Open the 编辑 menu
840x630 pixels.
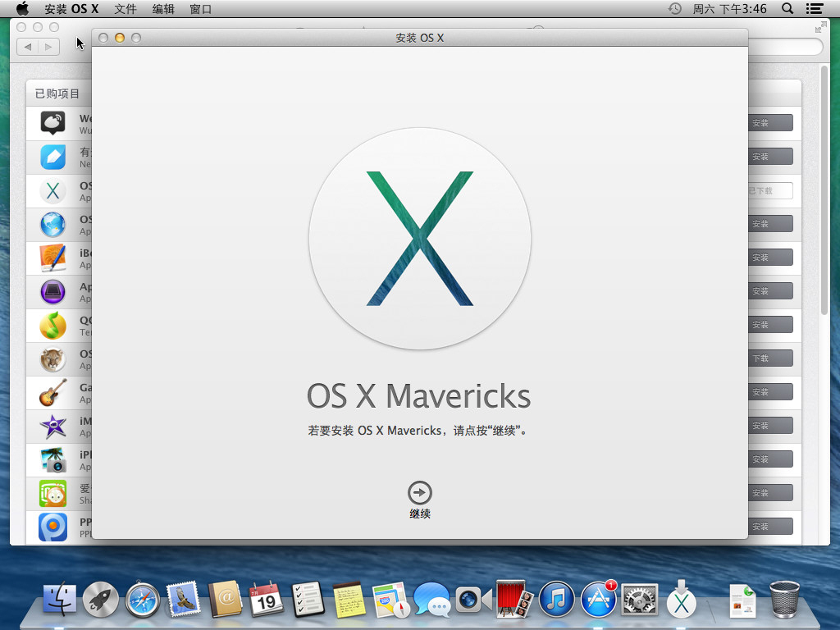coord(163,8)
